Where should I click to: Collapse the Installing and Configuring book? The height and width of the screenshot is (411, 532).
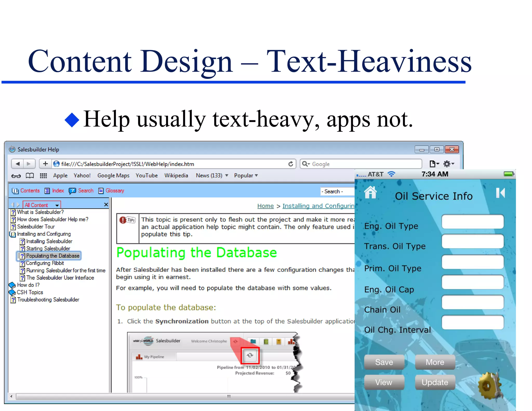coord(40,234)
